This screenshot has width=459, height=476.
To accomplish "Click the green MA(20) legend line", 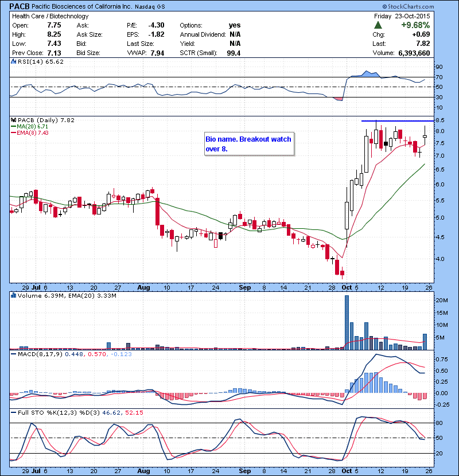I will (13, 127).
